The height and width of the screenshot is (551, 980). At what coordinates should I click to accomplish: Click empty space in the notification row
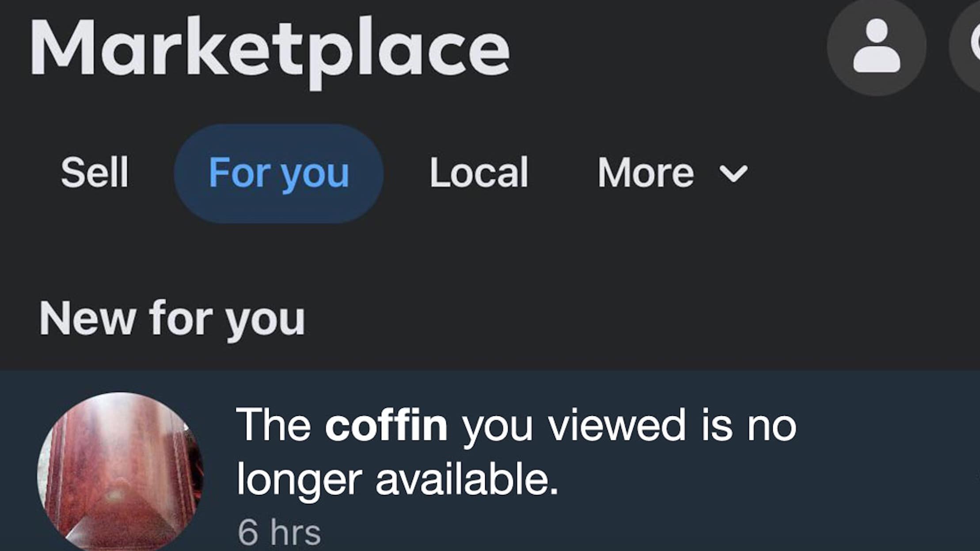click(x=862, y=508)
